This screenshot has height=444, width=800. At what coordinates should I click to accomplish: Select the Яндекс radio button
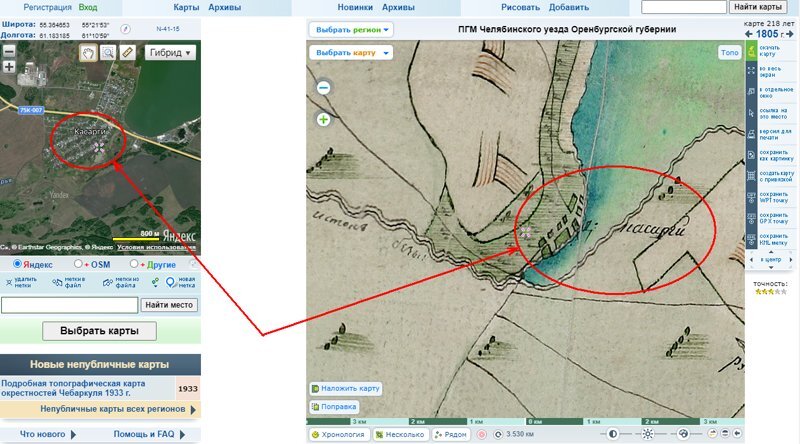coord(17,264)
